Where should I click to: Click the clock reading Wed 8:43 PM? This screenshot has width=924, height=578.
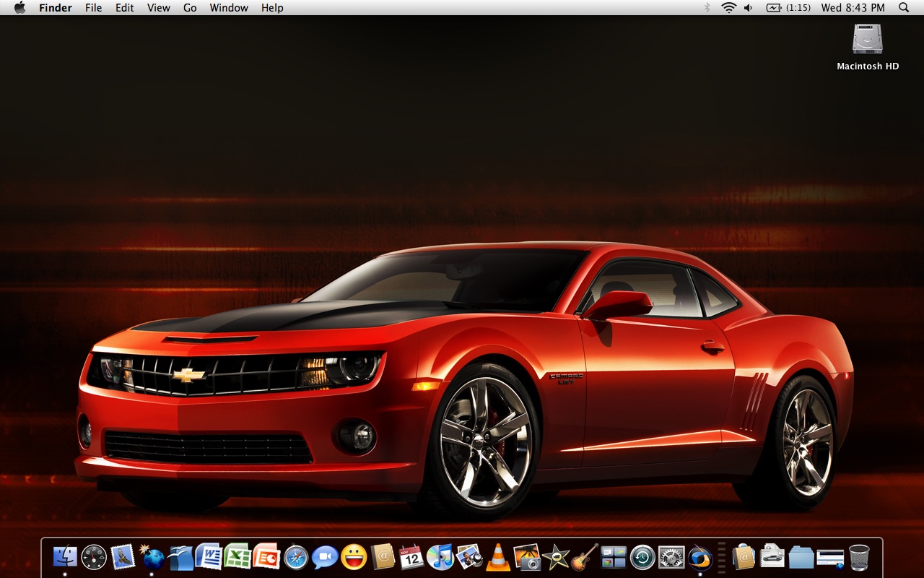coord(853,8)
